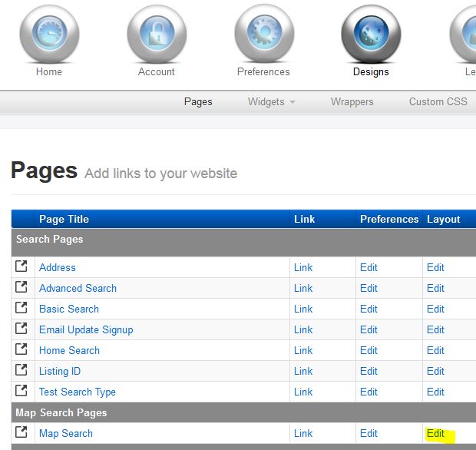Edit Preferences for Home Search
Image resolution: width=476 pixels, height=450 pixels.
[x=369, y=350]
